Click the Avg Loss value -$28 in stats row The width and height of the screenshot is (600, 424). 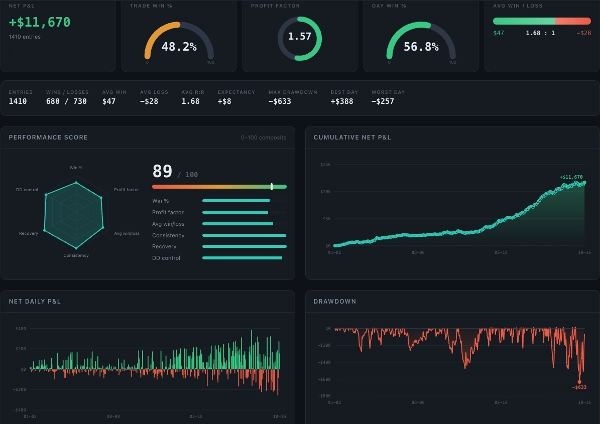click(x=149, y=101)
